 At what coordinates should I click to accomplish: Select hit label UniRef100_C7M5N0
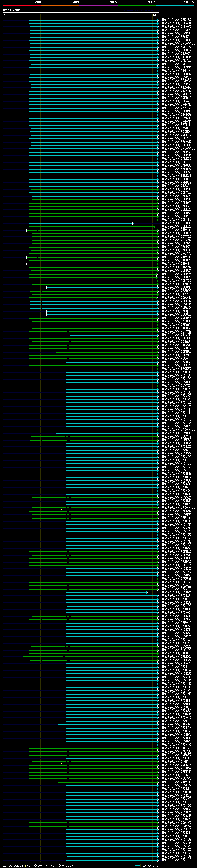coord(177,511)
